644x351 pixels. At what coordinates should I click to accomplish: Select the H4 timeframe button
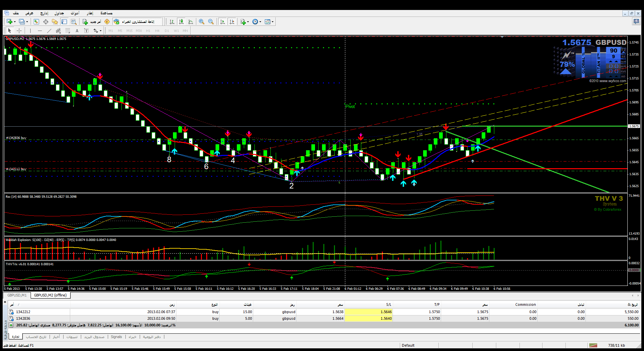pos(157,31)
